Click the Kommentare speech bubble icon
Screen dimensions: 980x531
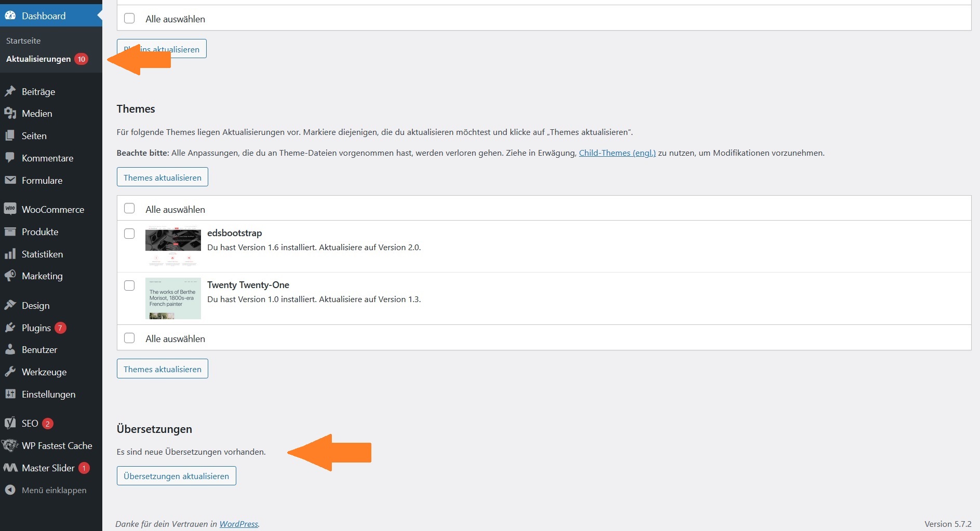(10, 158)
